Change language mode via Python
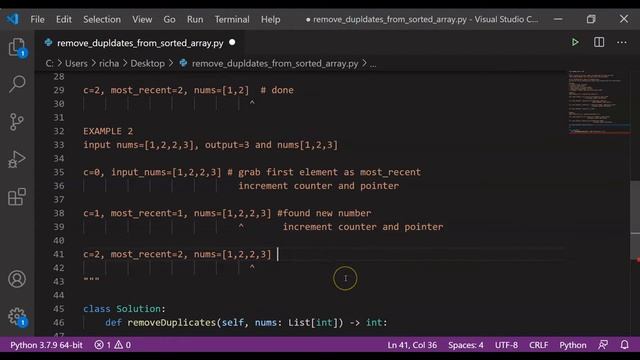Viewport: 640px width, 360px height. pos(573,345)
